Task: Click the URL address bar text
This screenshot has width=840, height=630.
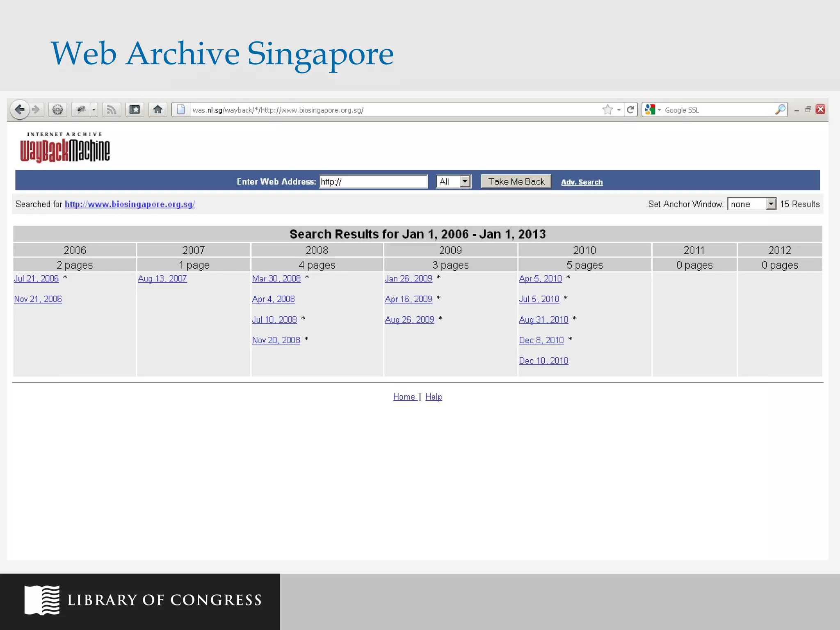Action: pos(278,110)
